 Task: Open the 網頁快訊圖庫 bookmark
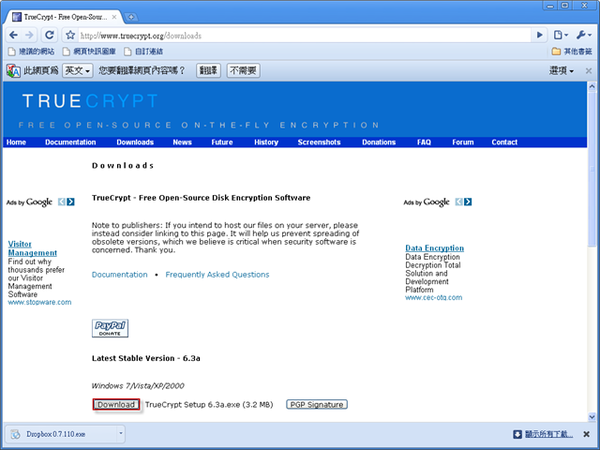pos(89,51)
